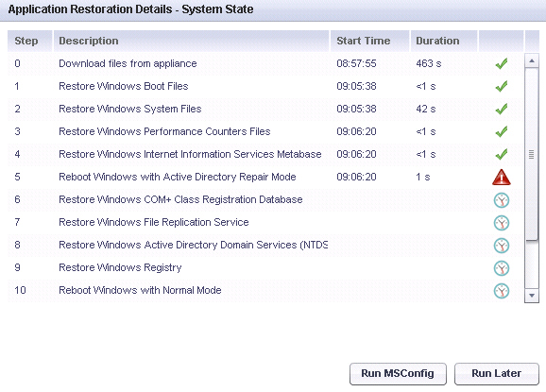Click the scrollbar up arrow
Screen dimensions: 546x392
[x=532, y=60]
